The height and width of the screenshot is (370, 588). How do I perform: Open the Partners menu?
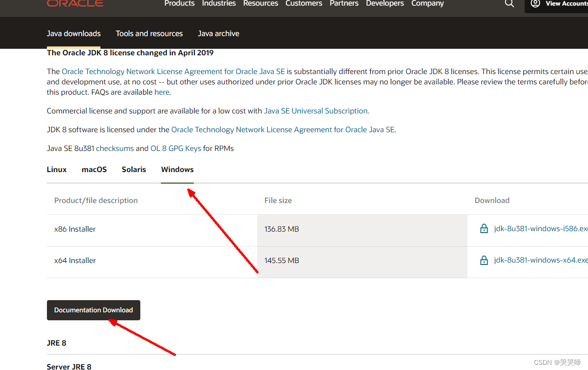[344, 3]
